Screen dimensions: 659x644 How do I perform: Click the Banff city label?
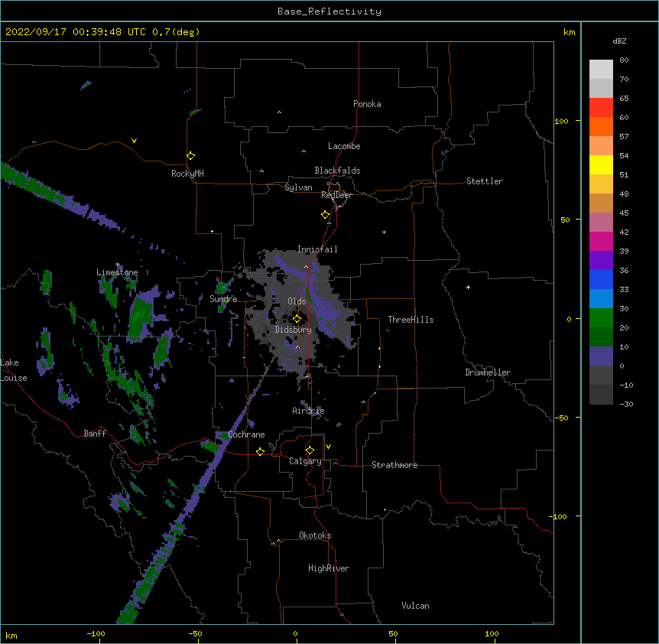pyautogui.click(x=95, y=434)
